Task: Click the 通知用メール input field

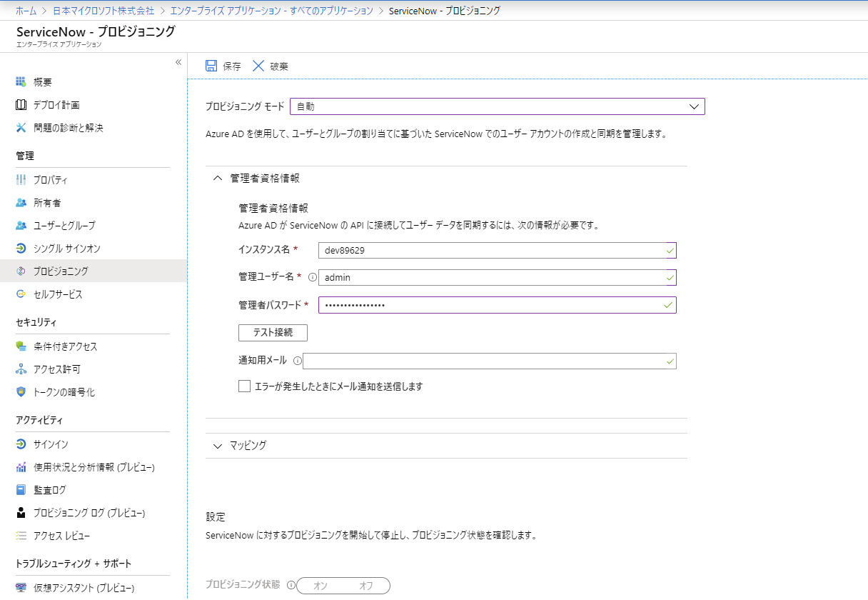Action: click(490, 361)
